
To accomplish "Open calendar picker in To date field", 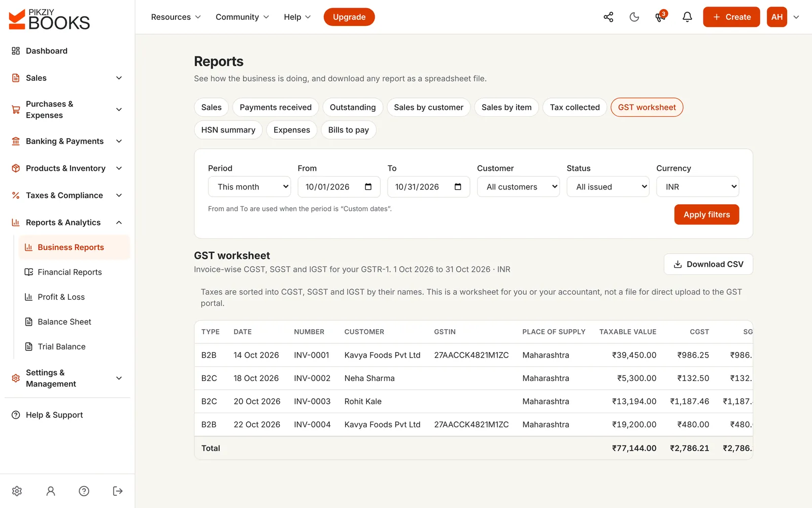I will tap(458, 187).
